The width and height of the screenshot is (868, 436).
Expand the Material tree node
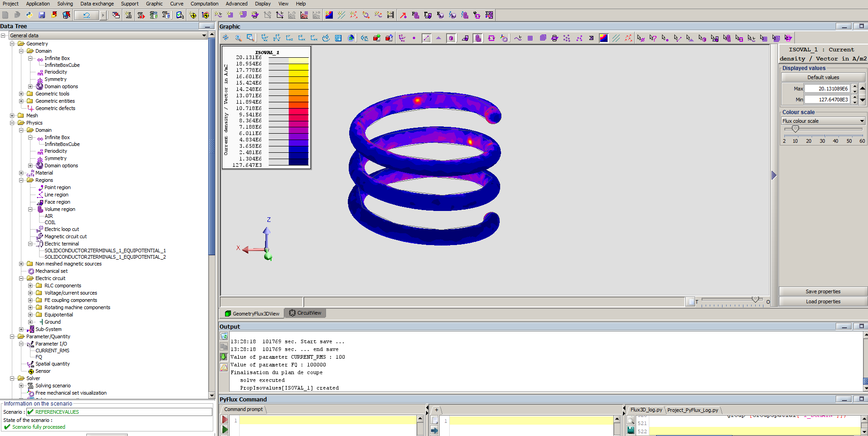point(21,173)
